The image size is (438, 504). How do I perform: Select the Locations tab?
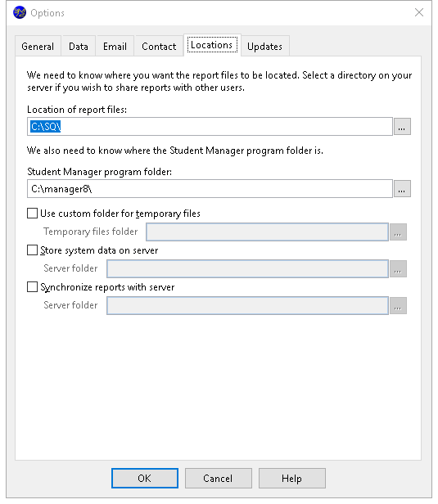click(212, 45)
